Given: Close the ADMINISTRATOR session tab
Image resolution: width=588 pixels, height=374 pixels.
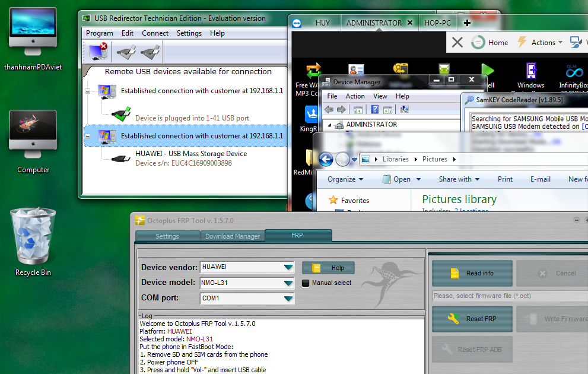Looking at the screenshot, I should 410,23.
